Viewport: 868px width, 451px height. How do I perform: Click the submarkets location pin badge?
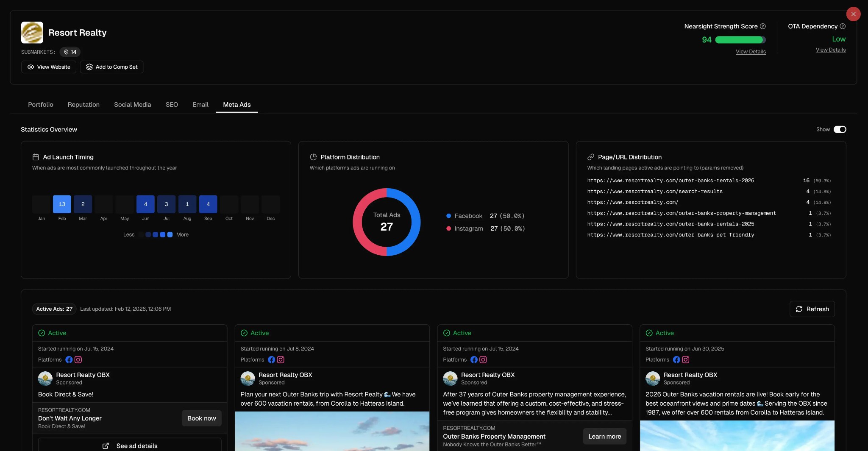70,52
